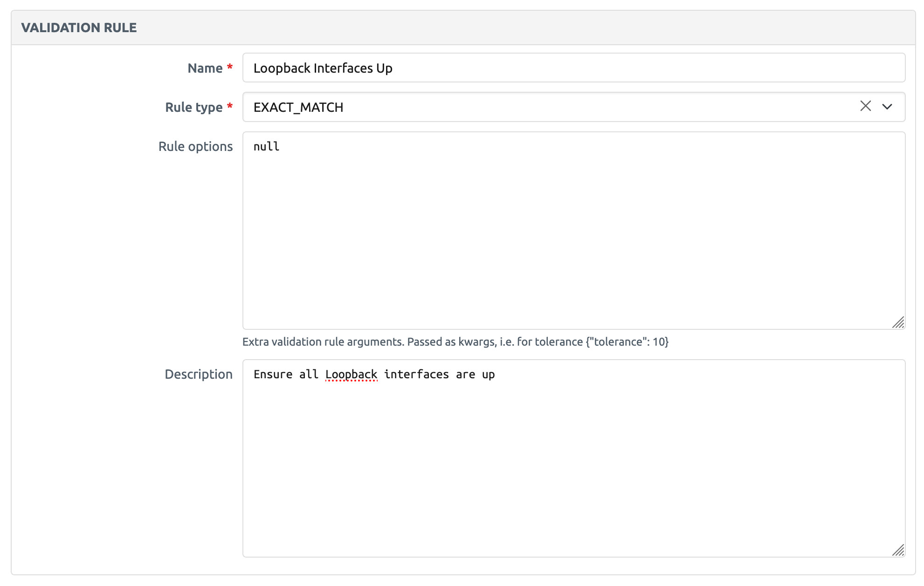Clear the EXACT_MATCH rule type selection
Image resolution: width=924 pixels, height=586 pixels.
[x=865, y=106]
